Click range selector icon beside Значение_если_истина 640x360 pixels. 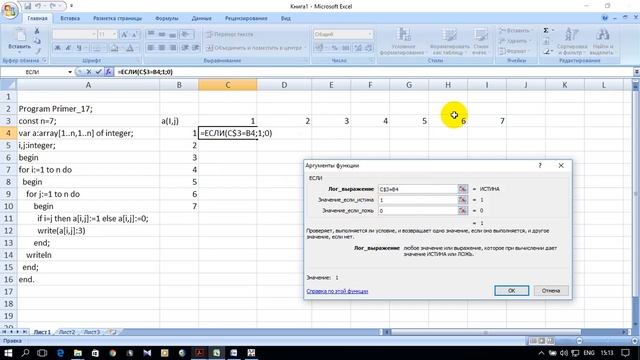coord(462,200)
